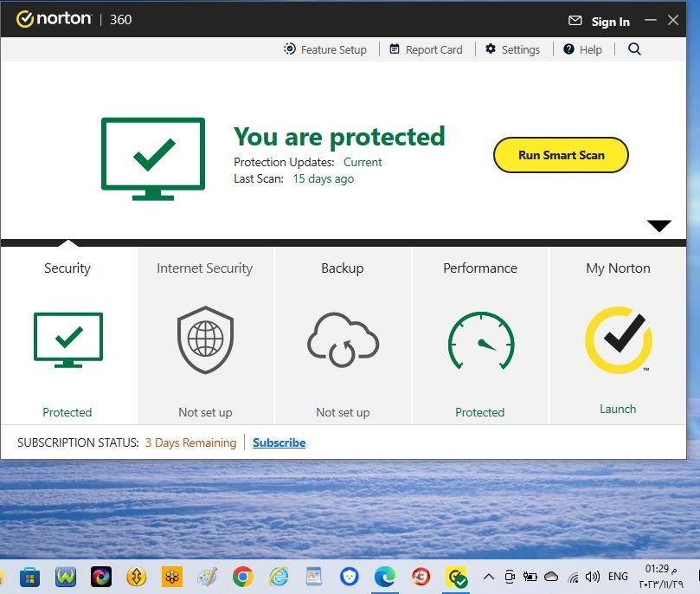Screen dimensions: 700x594
Task: Minimize the Norton 360 window
Action: (x=651, y=20)
